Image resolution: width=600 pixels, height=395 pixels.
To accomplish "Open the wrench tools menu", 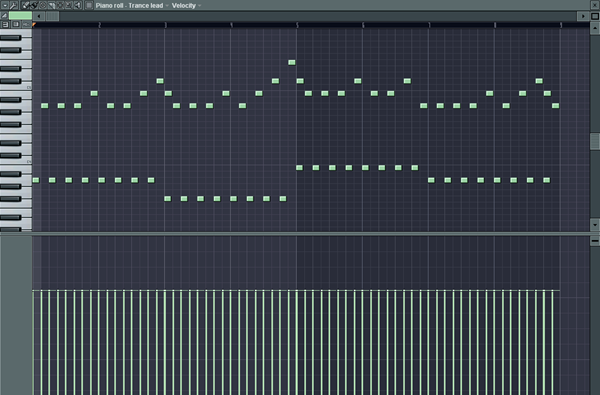I will click(x=14, y=5).
